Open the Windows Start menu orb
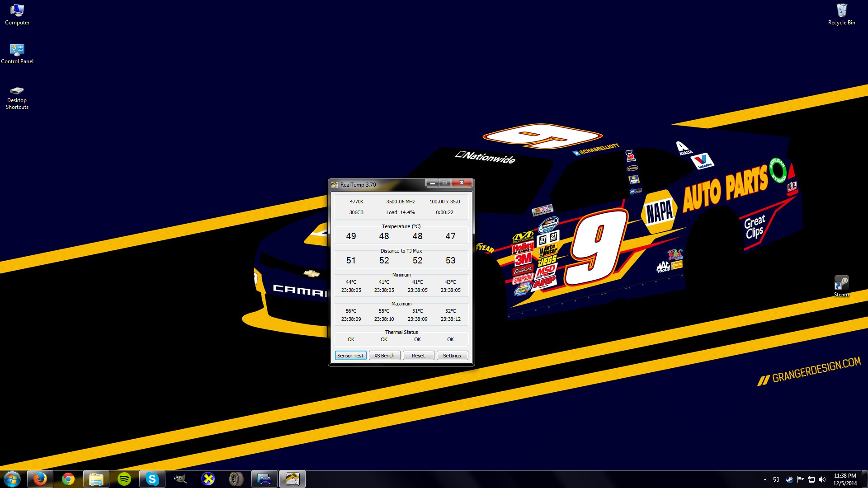 (x=12, y=479)
